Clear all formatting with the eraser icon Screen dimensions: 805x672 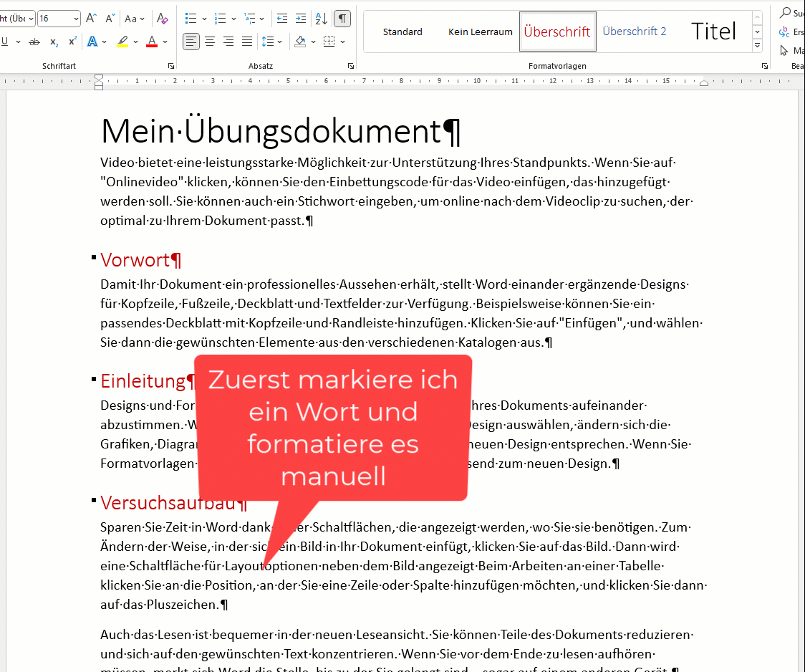[163, 19]
